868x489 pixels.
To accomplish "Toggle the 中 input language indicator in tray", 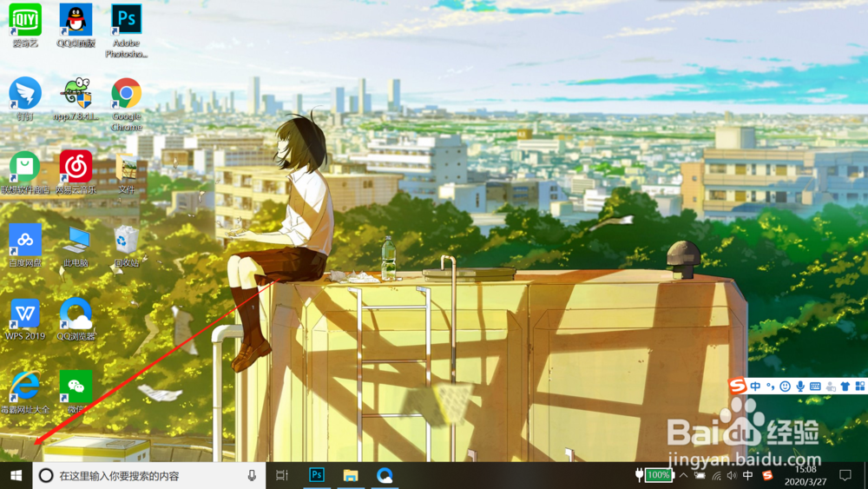I will (x=748, y=475).
